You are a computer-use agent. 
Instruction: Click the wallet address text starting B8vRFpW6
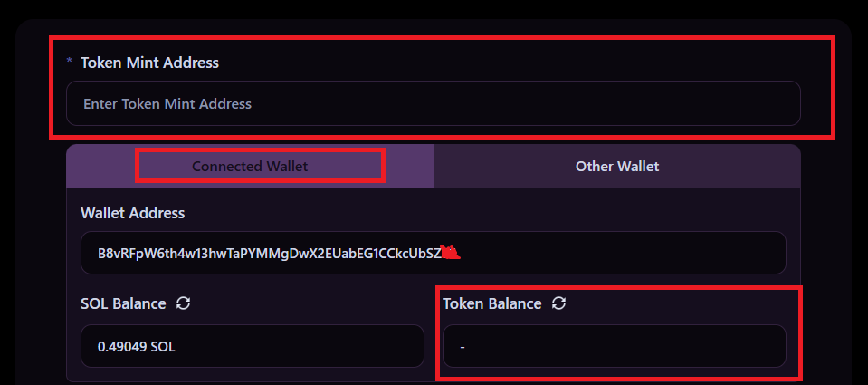tap(269, 253)
